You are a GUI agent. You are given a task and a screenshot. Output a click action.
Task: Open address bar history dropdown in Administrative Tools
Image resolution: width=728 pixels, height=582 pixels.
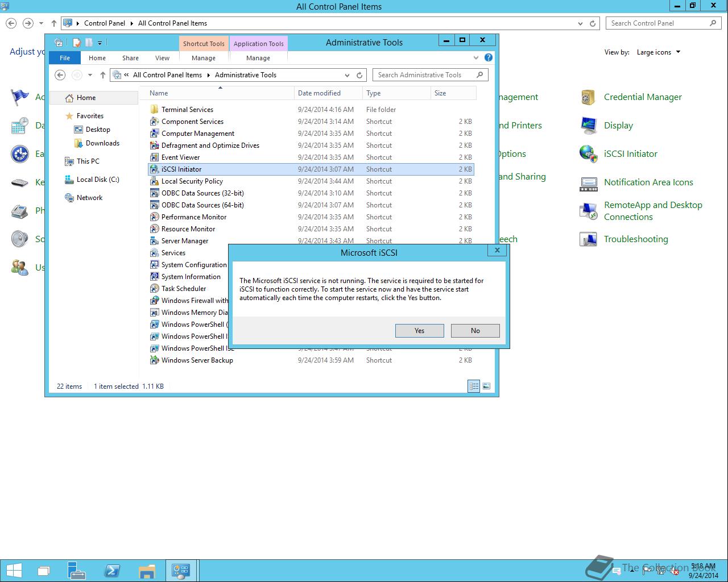tap(347, 75)
